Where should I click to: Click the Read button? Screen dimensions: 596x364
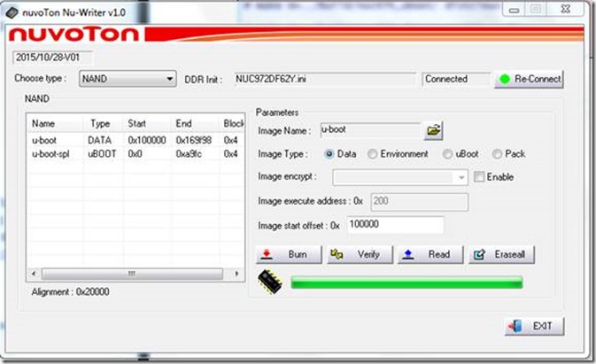click(x=430, y=254)
